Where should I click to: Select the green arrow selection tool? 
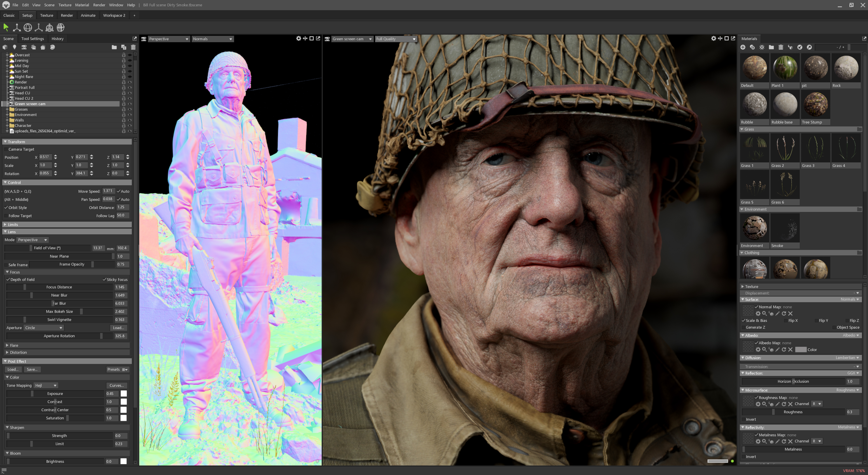tap(6, 27)
